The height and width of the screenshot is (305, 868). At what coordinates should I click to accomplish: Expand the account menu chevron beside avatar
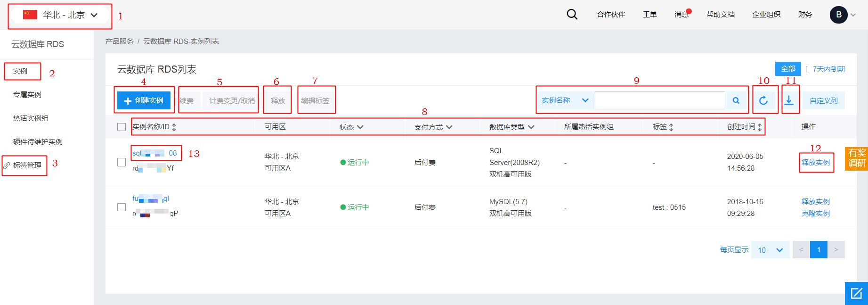(x=853, y=15)
